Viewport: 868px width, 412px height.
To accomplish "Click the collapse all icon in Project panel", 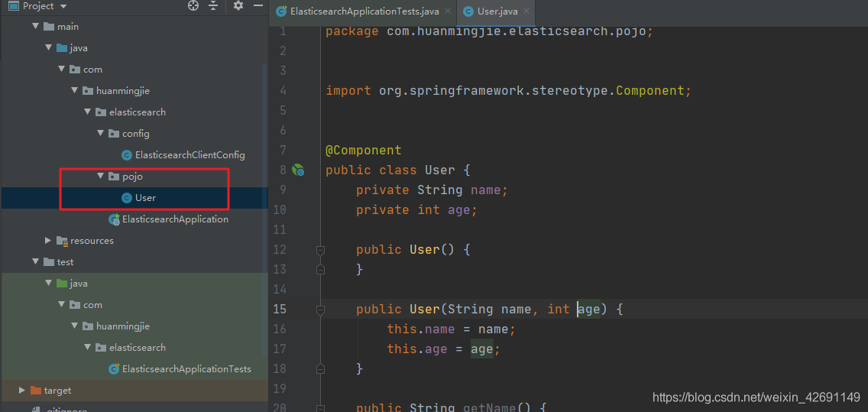I will pos(213,6).
